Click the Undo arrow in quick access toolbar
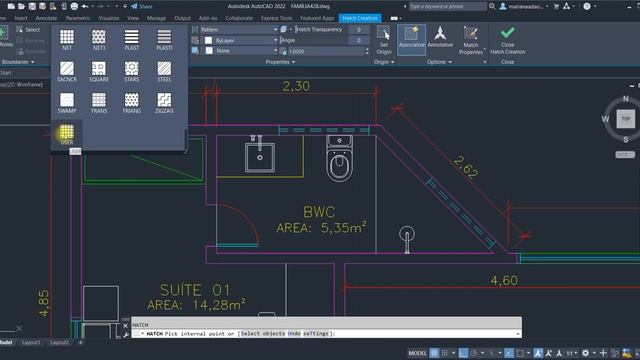Image resolution: width=640 pixels, height=360 pixels. point(85,6)
